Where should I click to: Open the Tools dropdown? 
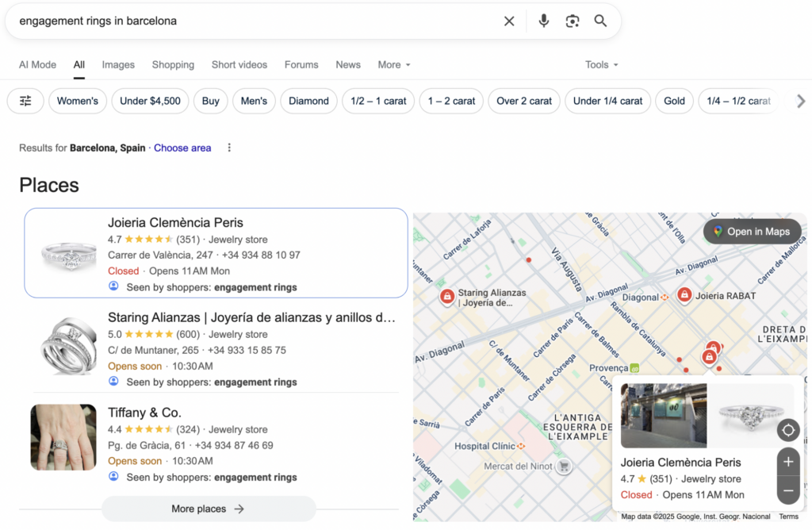(601, 65)
